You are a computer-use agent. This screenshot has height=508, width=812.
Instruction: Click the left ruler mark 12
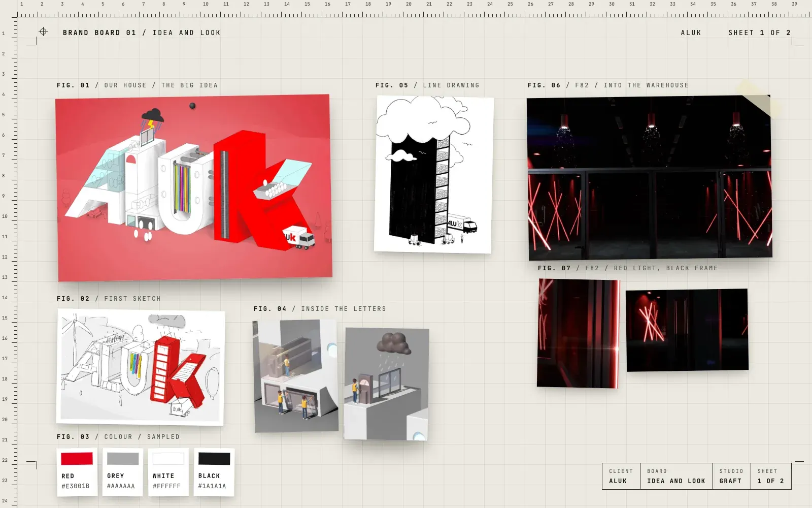[5, 257]
